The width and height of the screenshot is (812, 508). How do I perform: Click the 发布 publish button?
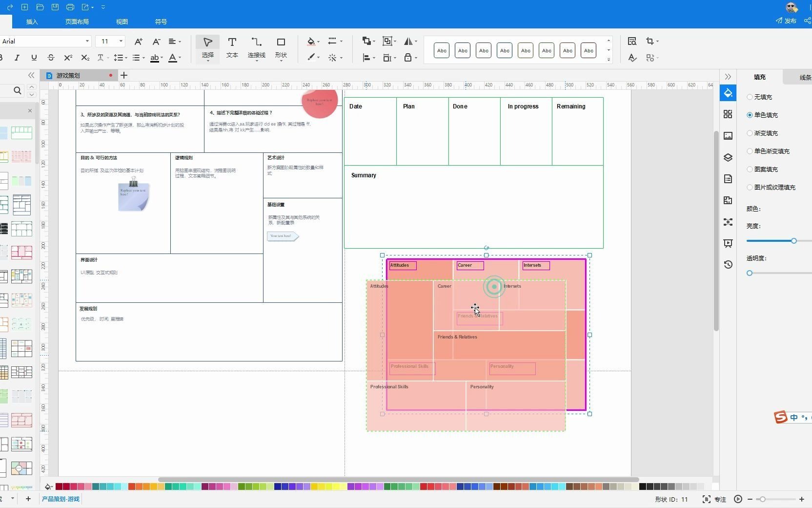tap(786, 21)
